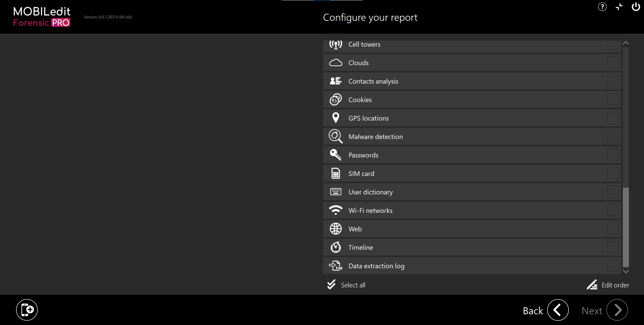The height and width of the screenshot is (325, 644).
Task: Tick the Timeline checkbox
Action: click(612, 247)
